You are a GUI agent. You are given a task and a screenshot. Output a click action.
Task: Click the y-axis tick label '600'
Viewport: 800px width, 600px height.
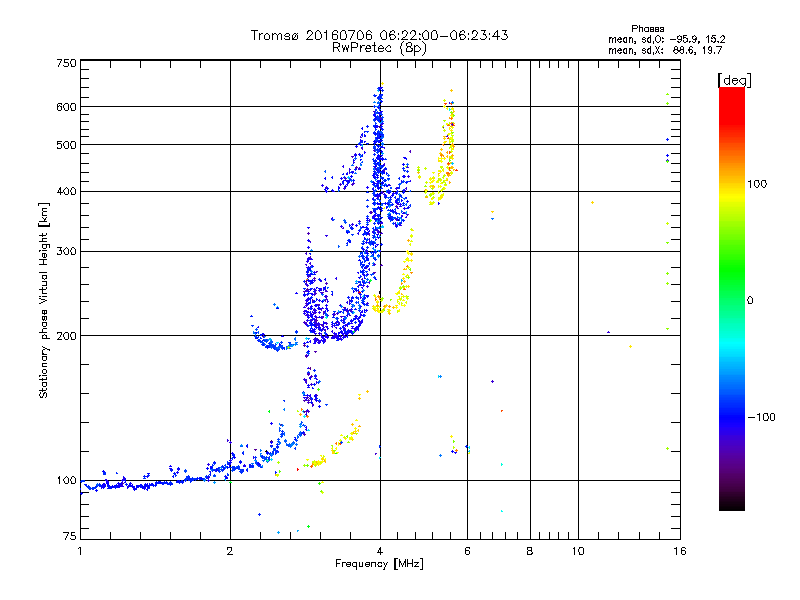tap(66, 107)
